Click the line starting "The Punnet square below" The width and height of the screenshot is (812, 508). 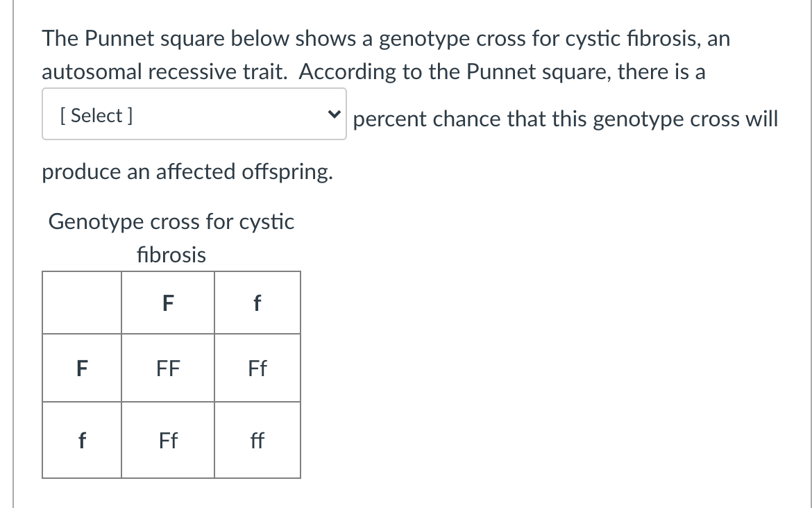pyautogui.click(x=385, y=39)
